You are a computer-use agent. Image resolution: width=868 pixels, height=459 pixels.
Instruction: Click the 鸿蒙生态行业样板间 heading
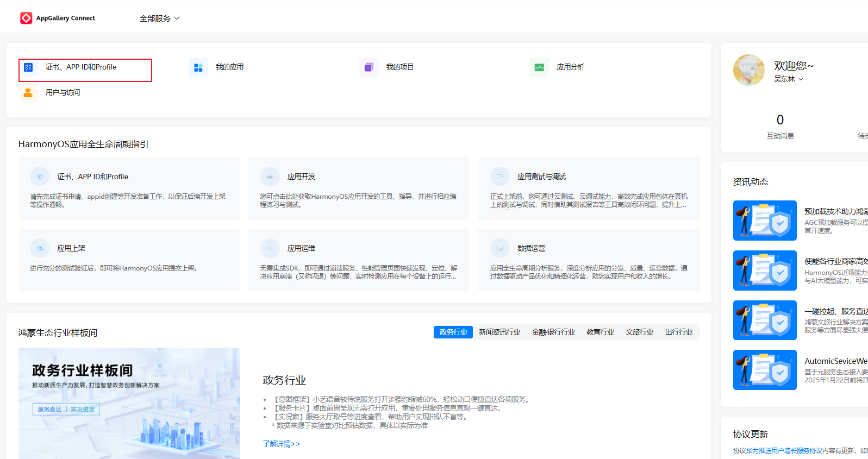click(58, 332)
